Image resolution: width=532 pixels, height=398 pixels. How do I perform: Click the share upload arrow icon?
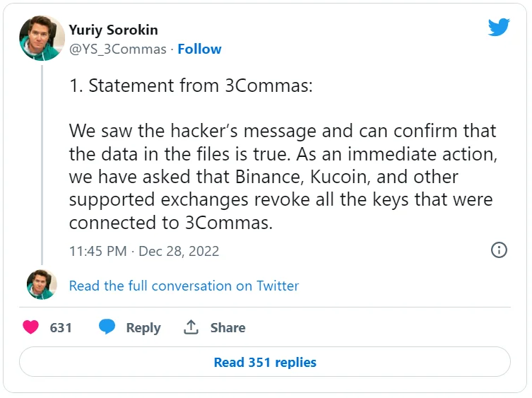(x=190, y=327)
